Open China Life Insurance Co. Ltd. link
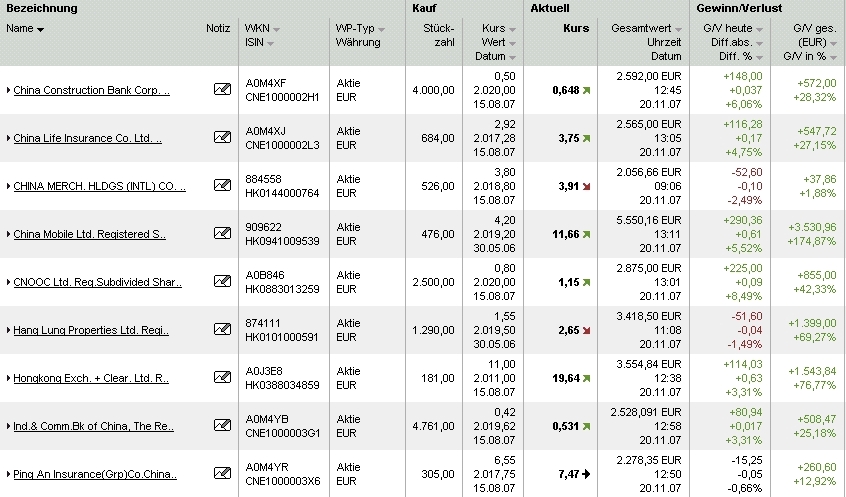846x497 pixels. point(87,139)
